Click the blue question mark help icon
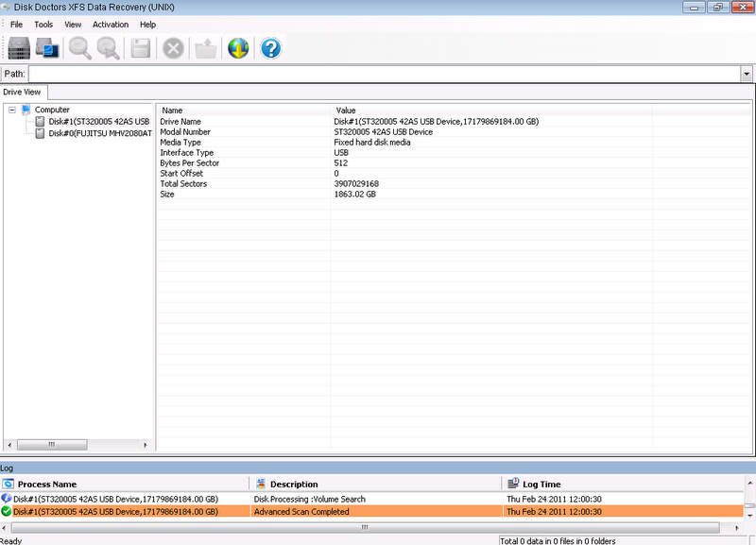The width and height of the screenshot is (756, 545). tap(271, 48)
